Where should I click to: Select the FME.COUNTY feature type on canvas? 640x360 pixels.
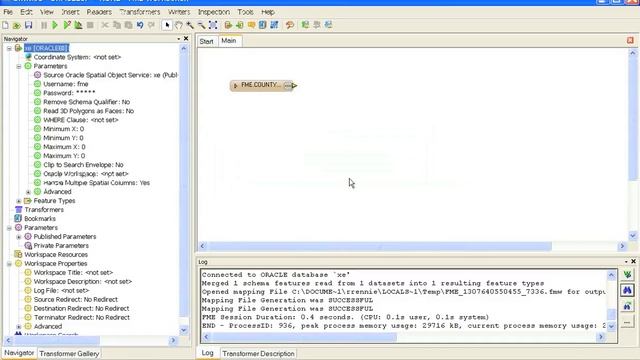coord(261,85)
